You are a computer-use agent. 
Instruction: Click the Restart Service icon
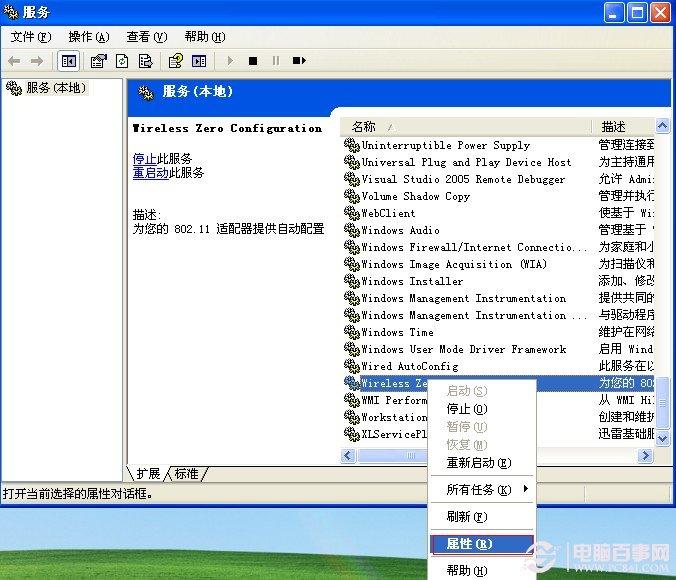(299, 61)
